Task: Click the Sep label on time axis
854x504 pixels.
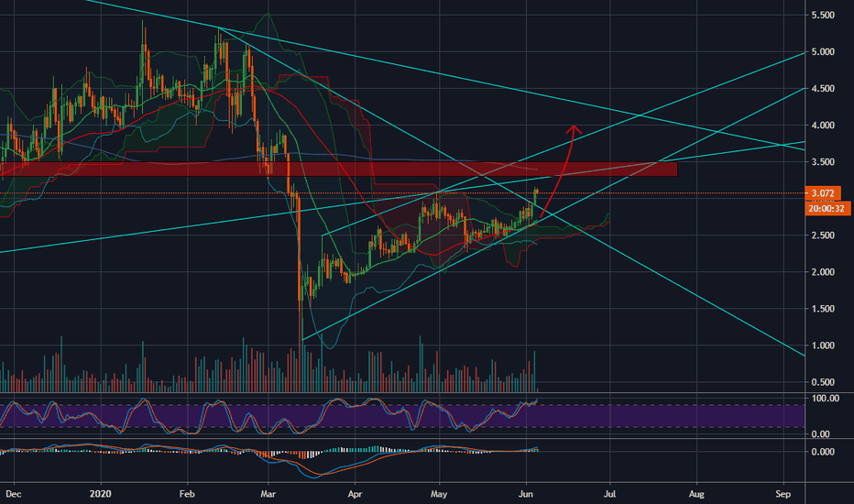Action: (x=783, y=494)
